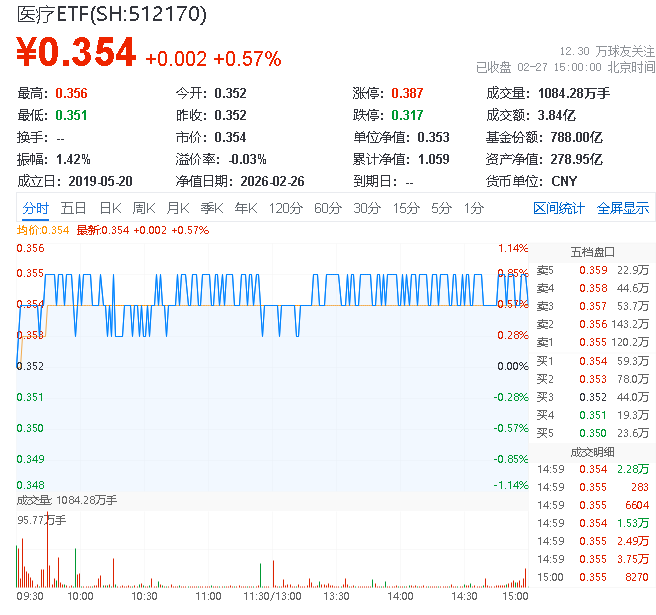Switch to the 120分 interval
Image resolution: width=656 pixels, height=615 pixels.
pos(285,208)
